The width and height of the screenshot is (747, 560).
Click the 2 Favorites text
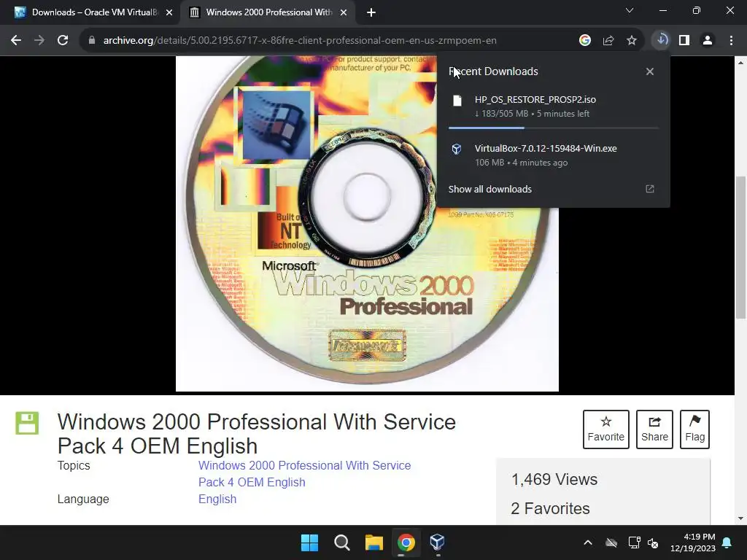click(x=550, y=508)
